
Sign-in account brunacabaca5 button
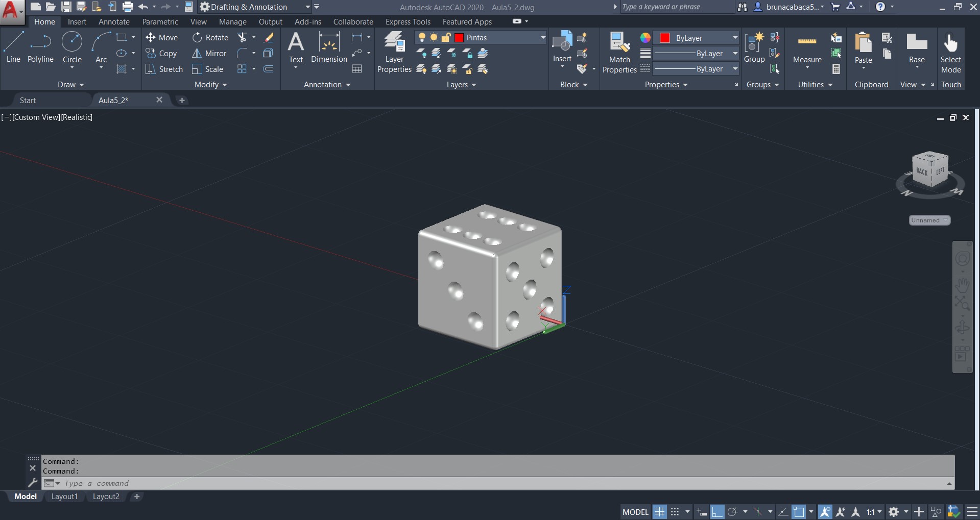(x=790, y=7)
